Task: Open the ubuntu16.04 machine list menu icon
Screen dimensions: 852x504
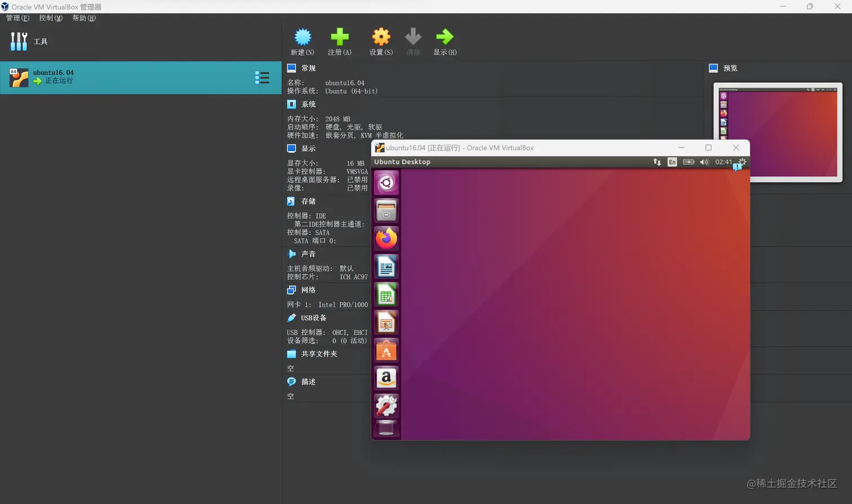Action: tap(262, 78)
